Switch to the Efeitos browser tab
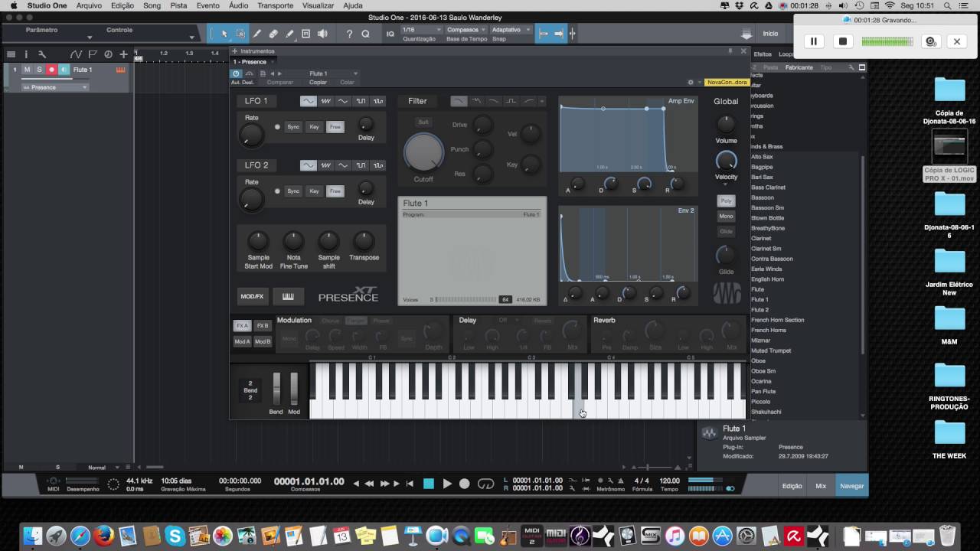980x551 pixels. tap(763, 54)
